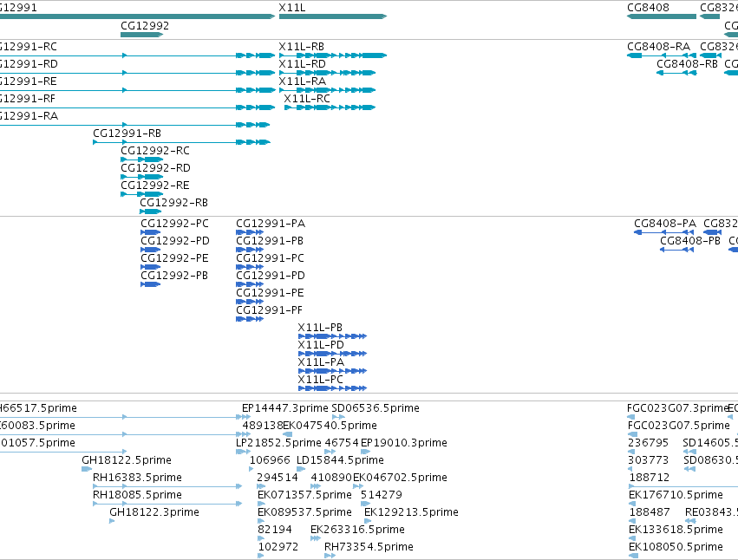Screen dimensions: 738x560
Task: Click protein label CG12991-PE
Action: [x=271, y=293]
